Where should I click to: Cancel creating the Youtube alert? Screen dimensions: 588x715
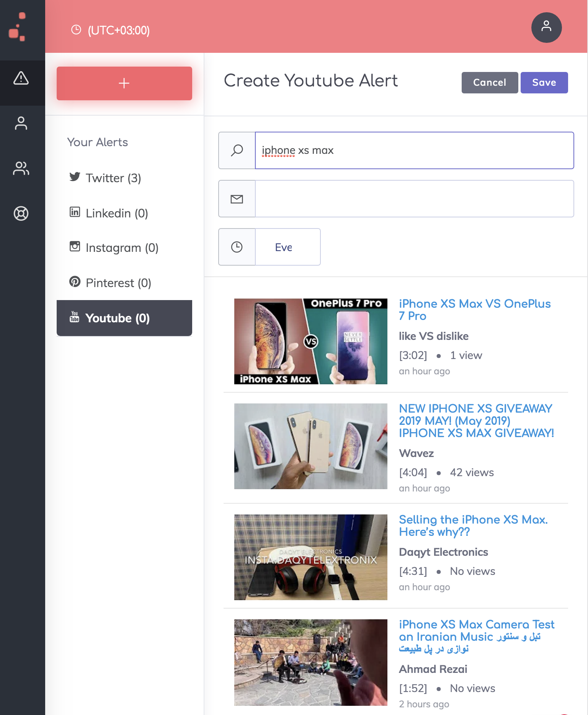pyautogui.click(x=490, y=83)
